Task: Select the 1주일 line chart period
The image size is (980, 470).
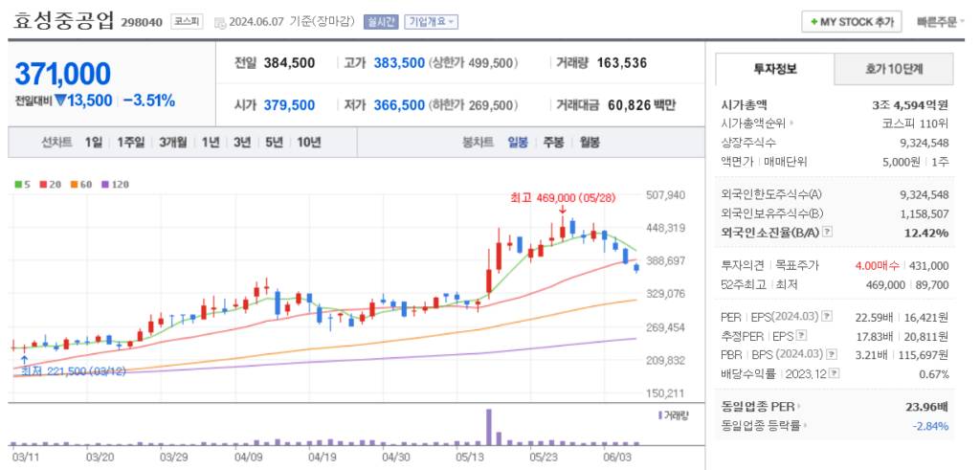Action: click(130, 142)
